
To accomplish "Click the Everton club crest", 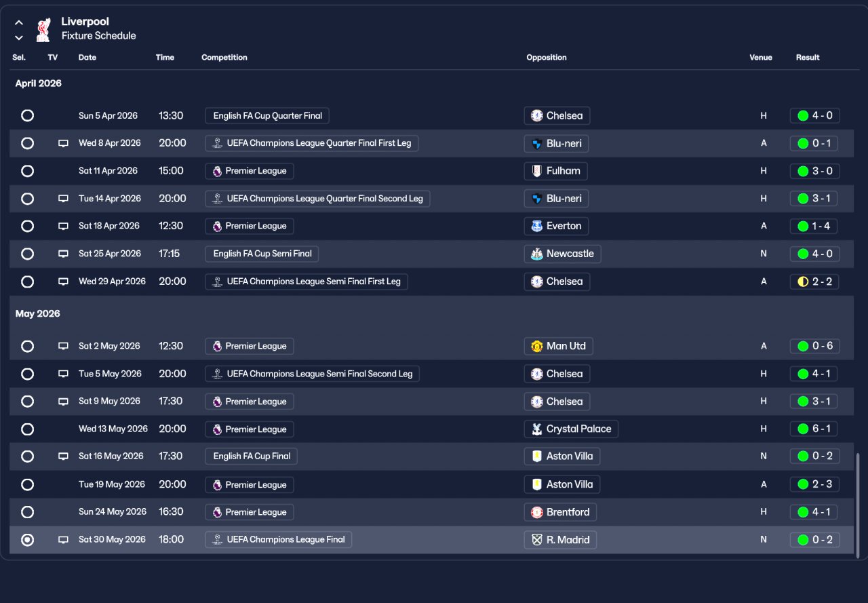I will point(537,226).
